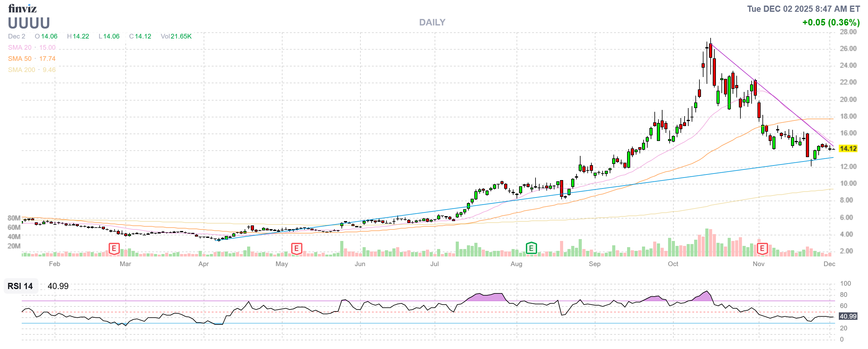The image size is (868, 349).
Task: Click the RSI 14 indicator label
Action: click(x=20, y=286)
